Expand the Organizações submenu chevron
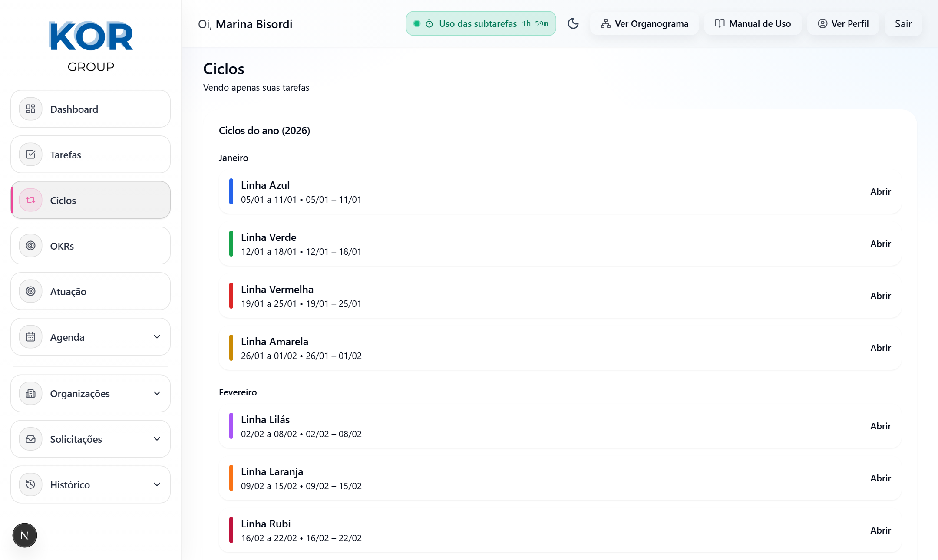 click(157, 393)
